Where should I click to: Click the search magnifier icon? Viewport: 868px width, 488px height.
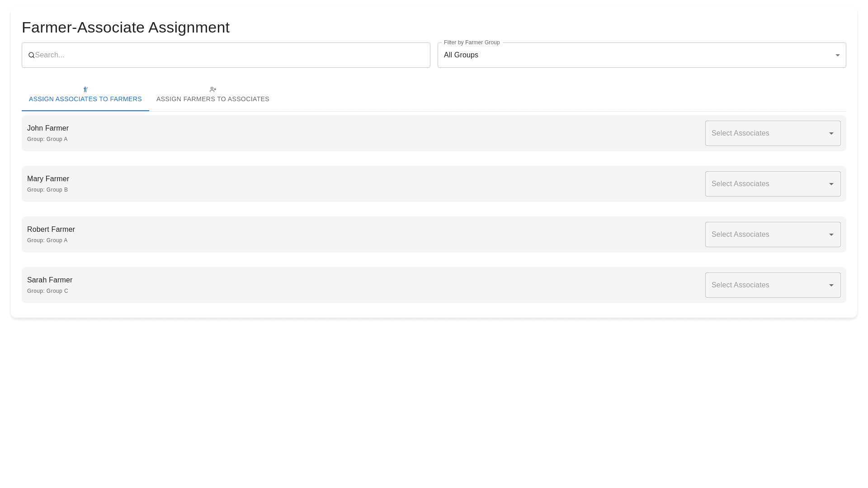coord(31,55)
